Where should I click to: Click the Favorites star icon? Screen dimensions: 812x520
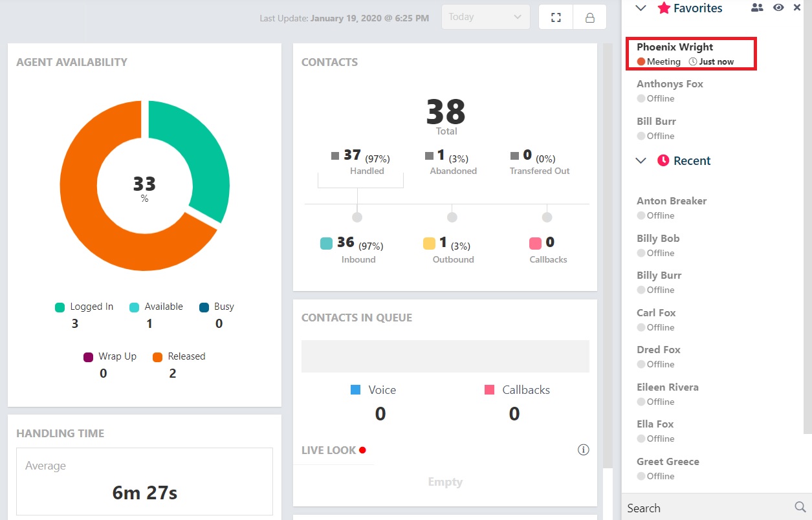pos(664,8)
